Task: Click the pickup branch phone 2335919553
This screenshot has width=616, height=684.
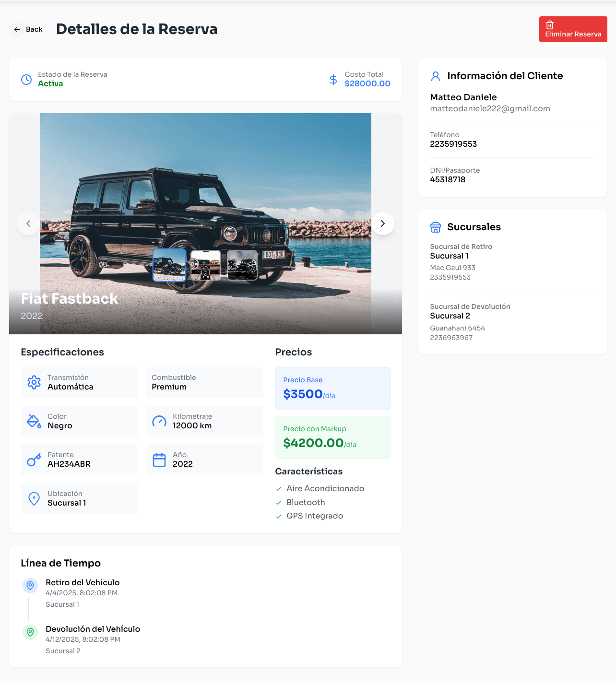Action: [x=450, y=277]
